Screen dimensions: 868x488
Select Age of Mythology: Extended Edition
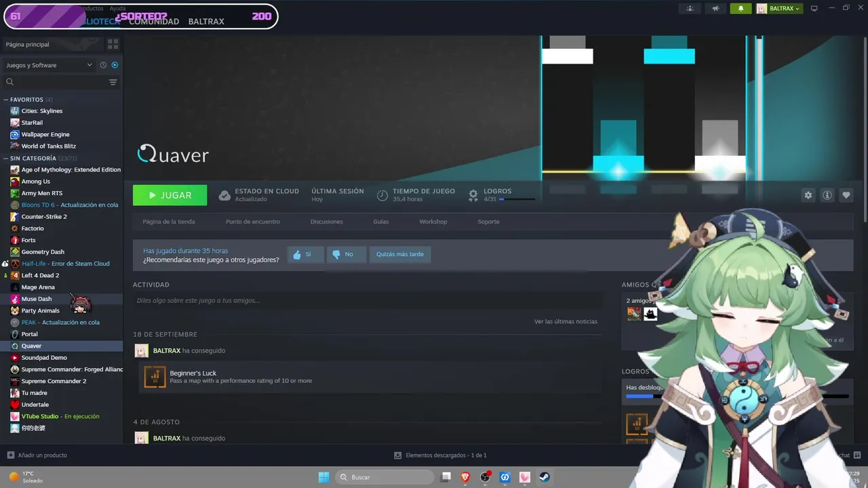pyautogui.click(x=71, y=169)
